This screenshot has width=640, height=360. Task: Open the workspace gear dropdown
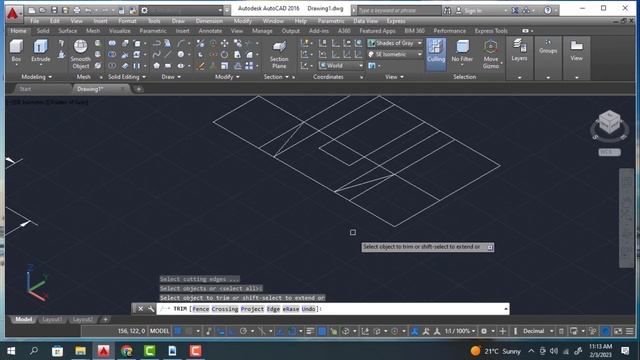point(182,10)
